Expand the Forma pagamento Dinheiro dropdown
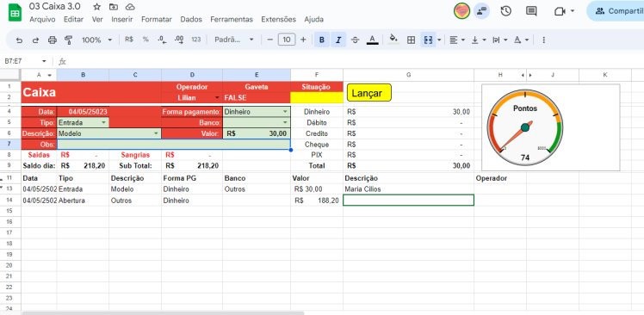This screenshot has width=644, height=315. click(x=285, y=112)
